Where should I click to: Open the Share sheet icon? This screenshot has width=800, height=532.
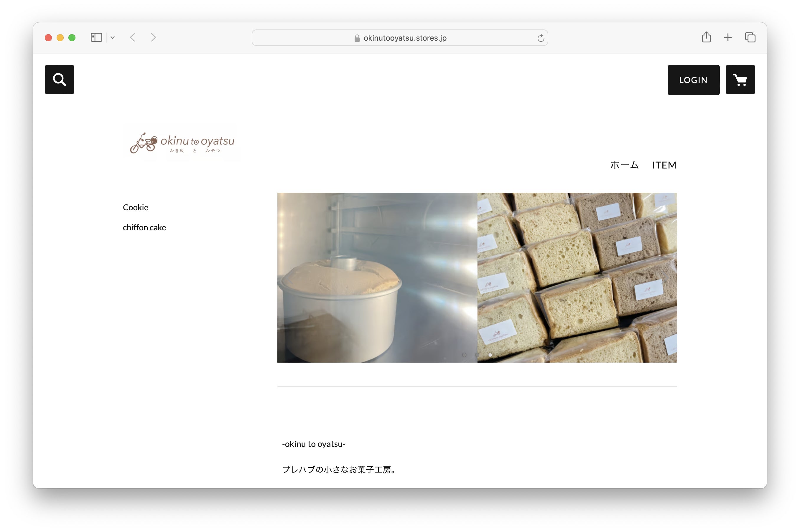[x=706, y=37]
